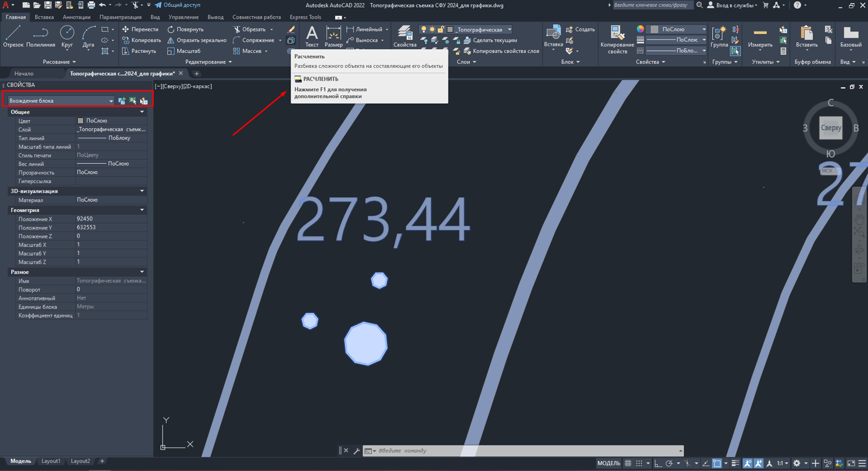This screenshot has width=868, height=471.
Task: Select the Отрезок (Line) drawing tool
Action: pos(13,36)
